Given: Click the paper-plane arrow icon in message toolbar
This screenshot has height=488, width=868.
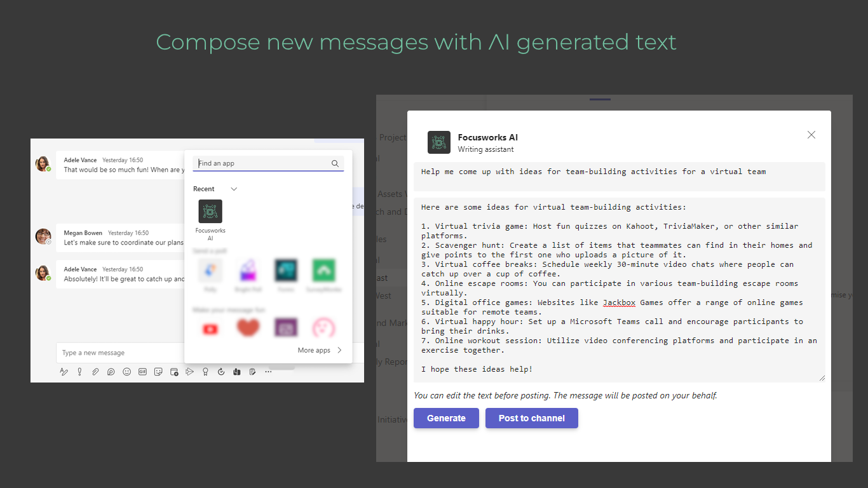Looking at the screenshot, I should [x=189, y=372].
